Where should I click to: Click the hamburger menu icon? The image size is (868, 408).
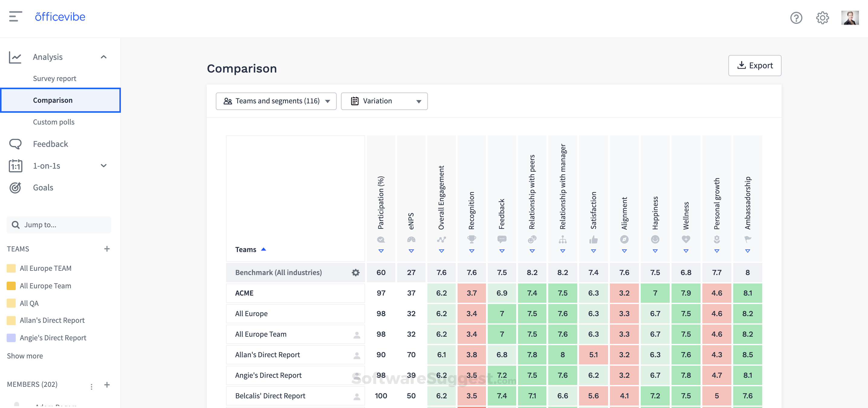click(15, 16)
